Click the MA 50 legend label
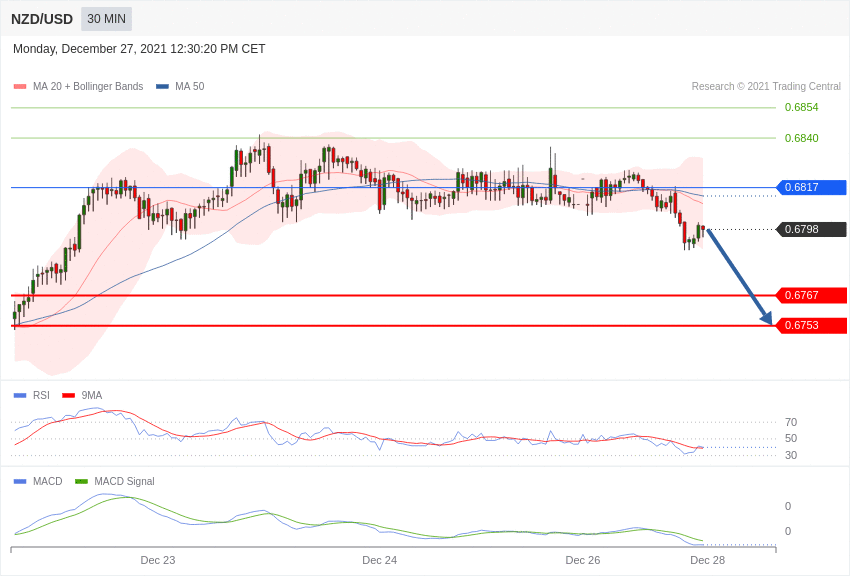The image size is (850, 576). coord(189,86)
